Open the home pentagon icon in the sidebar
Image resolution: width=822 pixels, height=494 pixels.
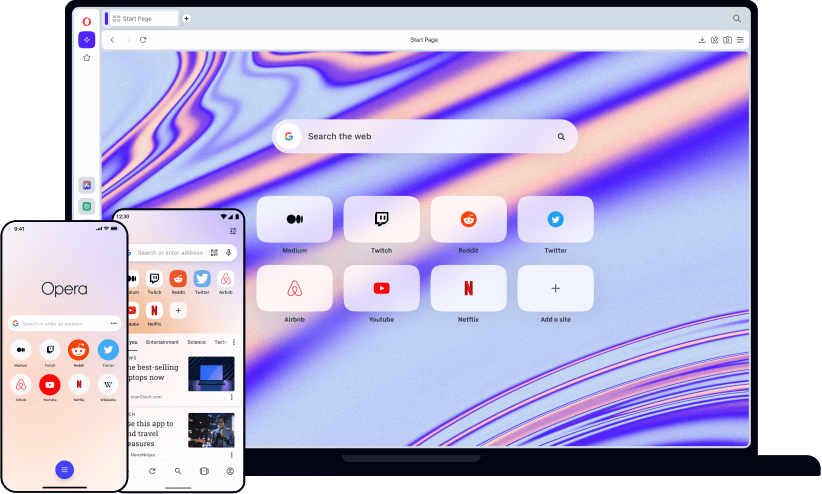point(86,58)
